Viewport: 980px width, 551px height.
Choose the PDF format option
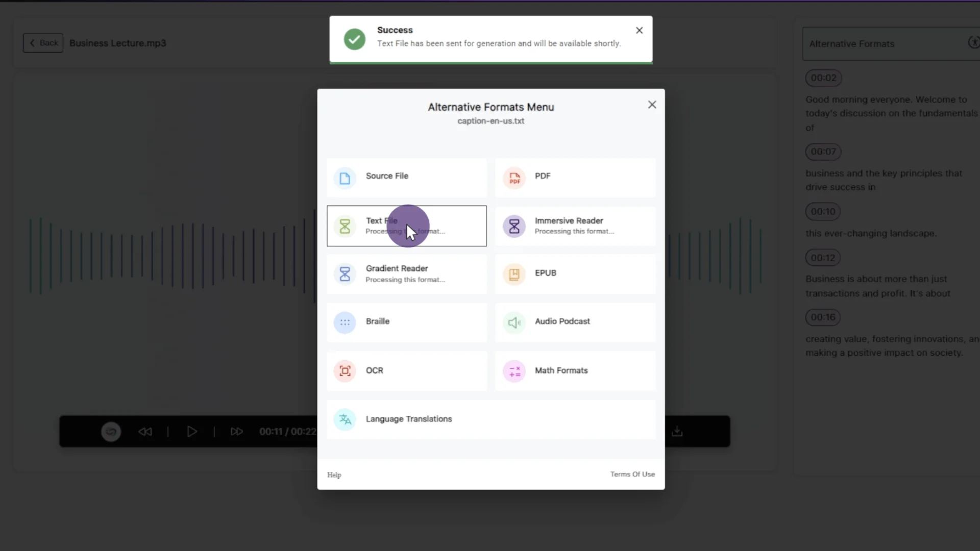(575, 177)
